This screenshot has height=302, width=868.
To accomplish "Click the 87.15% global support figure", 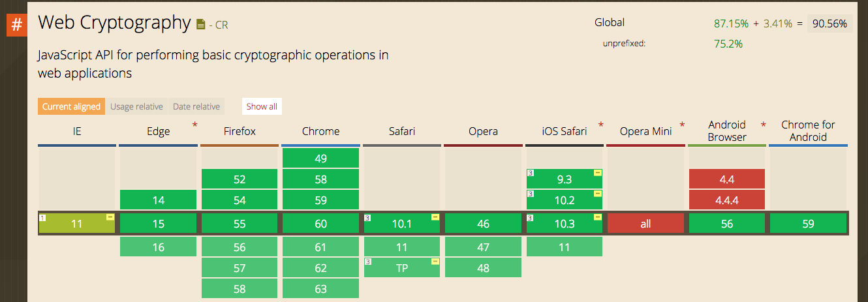I will coord(731,23).
